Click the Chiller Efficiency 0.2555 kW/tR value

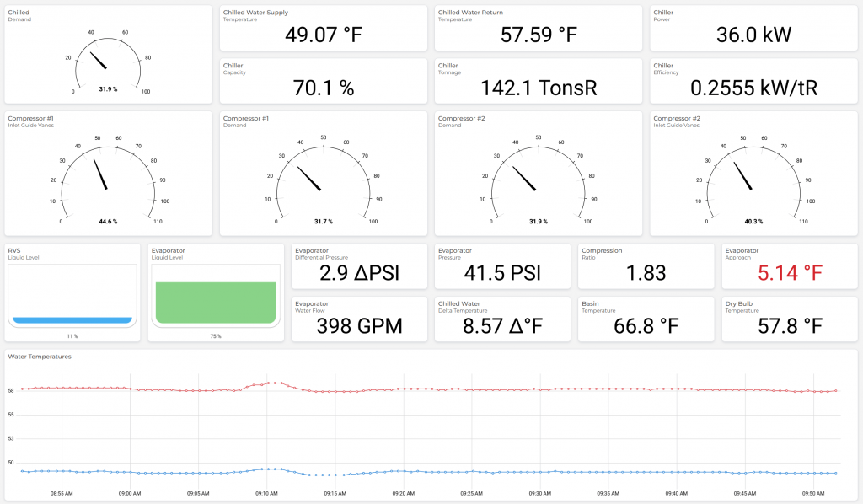[753, 88]
